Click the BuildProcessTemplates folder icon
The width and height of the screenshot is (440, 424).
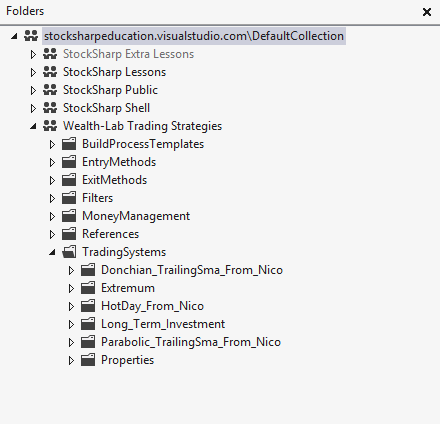coord(69,144)
